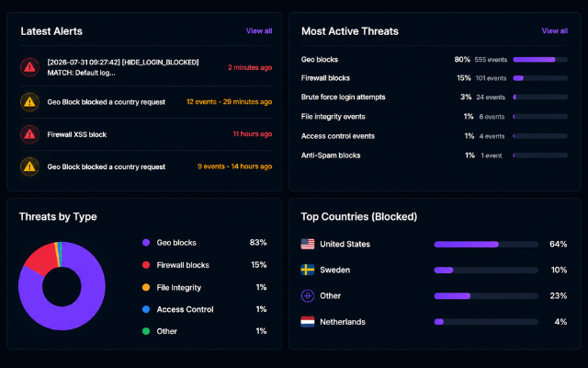Open the HIDE_LOGIN_BLOCKED alert message
Viewport: 588px width, 368px height.
[123, 67]
